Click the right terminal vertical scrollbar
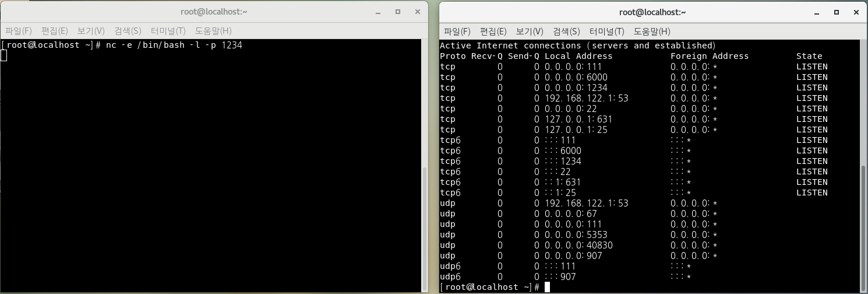The height and width of the screenshot is (294, 868). [x=863, y=228]
